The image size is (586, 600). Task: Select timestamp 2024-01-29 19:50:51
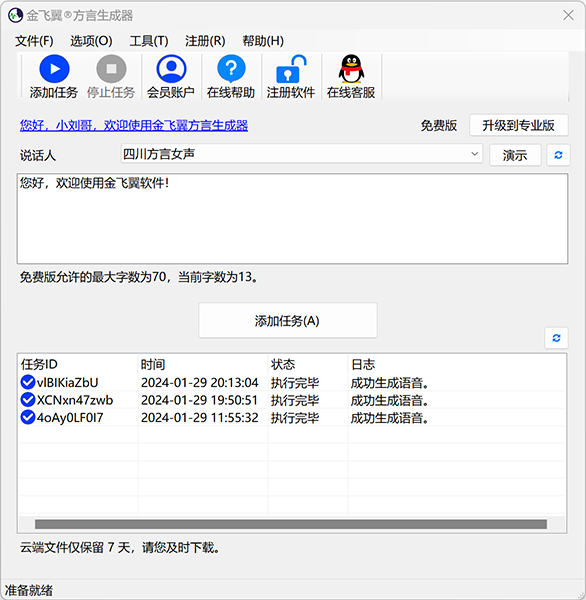click(x=199, y=400)
